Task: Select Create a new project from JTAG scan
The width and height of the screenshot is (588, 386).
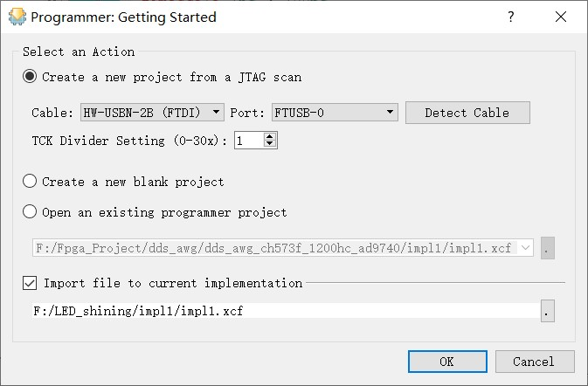Action: [30, 77]
